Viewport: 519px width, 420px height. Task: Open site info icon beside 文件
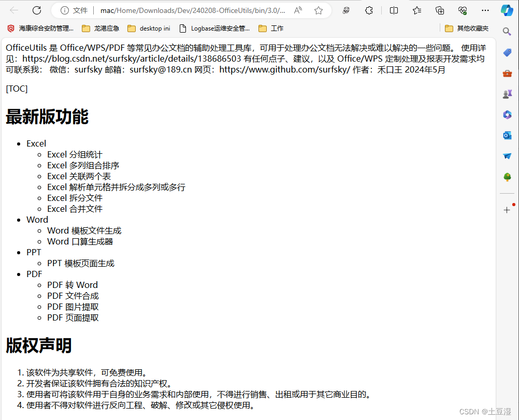[65, 10]
